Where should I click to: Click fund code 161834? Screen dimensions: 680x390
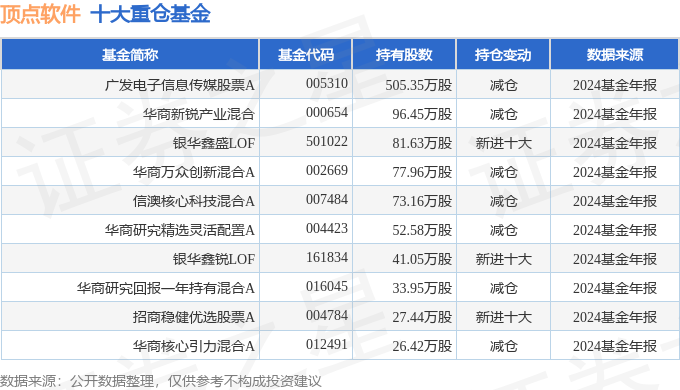coord(327,257)
